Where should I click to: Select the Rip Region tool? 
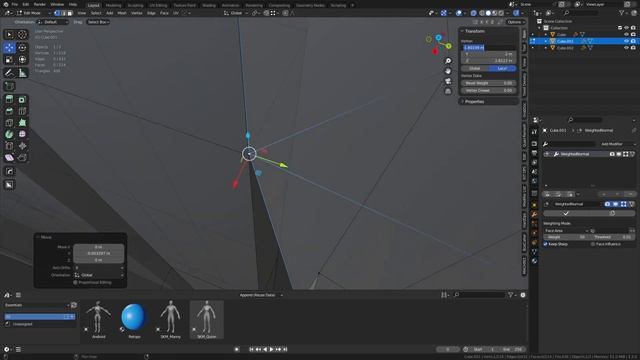(22, 158)
